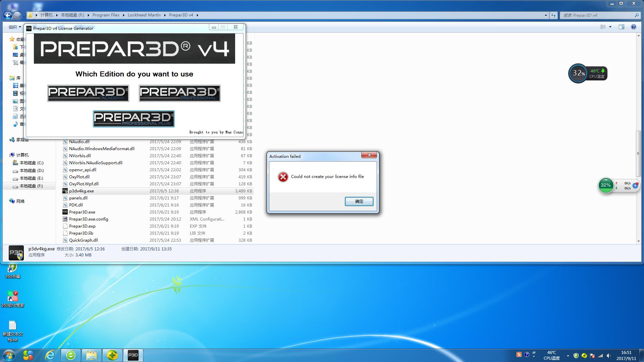Expand arrow after Lockheed Martin breadcrumb
Viewport: 644px width, 362px height.
tap(165, 15)
